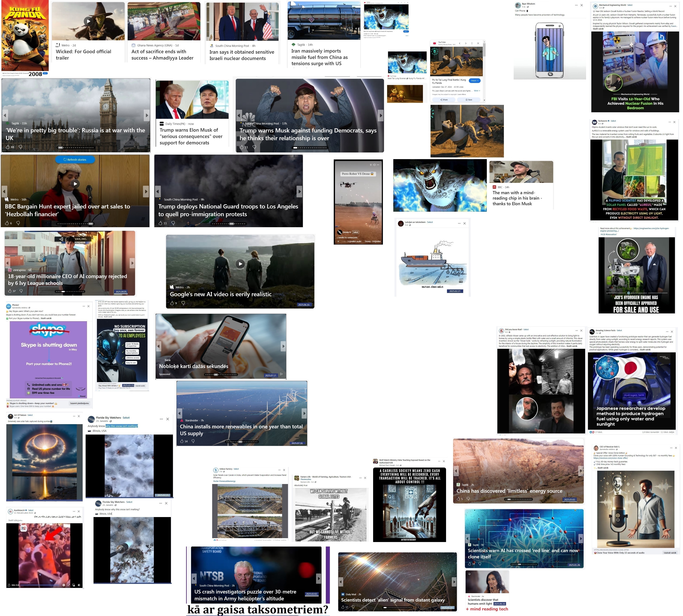The width and height of the screenshot is (683, 616).
Task: Next slide arrow on Trump warns Musk card
Action: pos(380,115)
